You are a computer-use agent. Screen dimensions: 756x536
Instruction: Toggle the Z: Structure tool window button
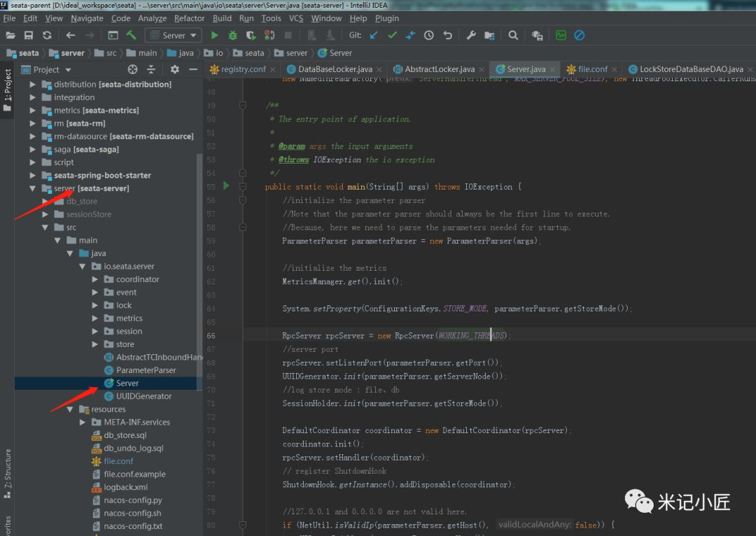coord(7,474)
